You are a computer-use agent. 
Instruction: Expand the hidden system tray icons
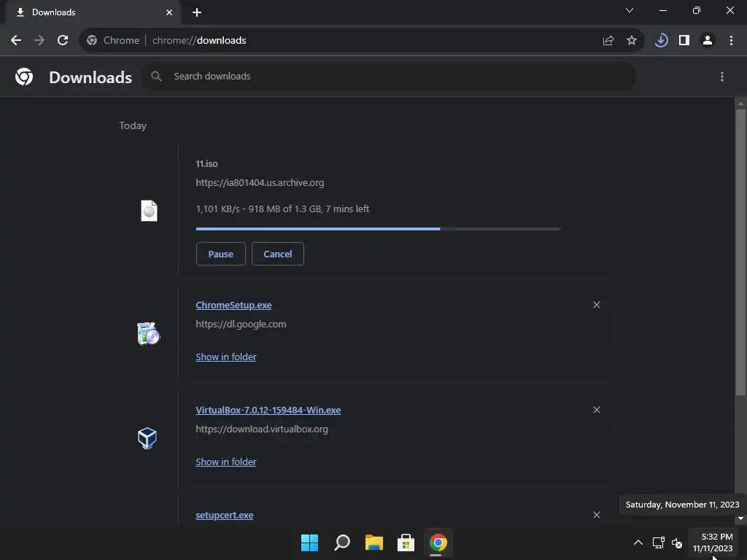click(638, 542)
